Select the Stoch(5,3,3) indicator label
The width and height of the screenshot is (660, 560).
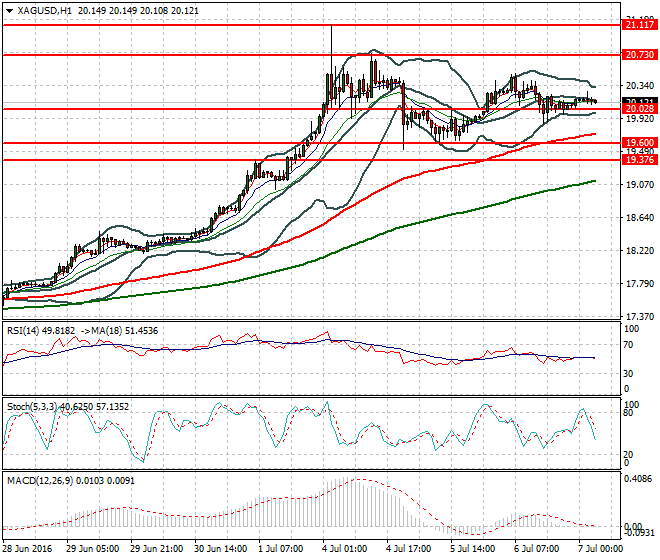[x=33, y=407]
